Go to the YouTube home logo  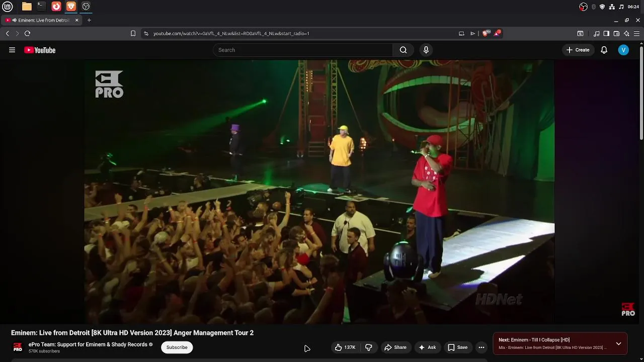pyautogui.click(x=40, y=50)
